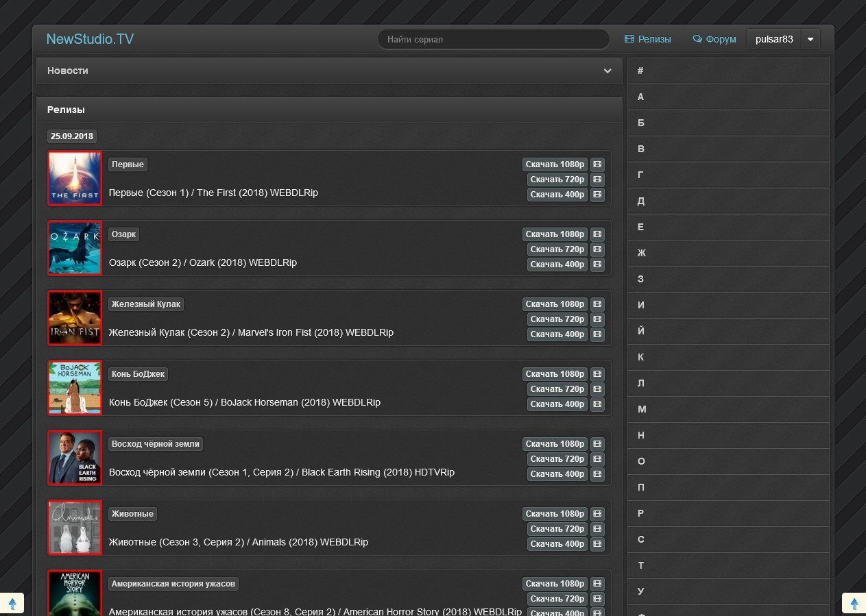The image size is (866, 616).
Task: Open the Iron Fist poster thumbnail
Action: point(75,318)
